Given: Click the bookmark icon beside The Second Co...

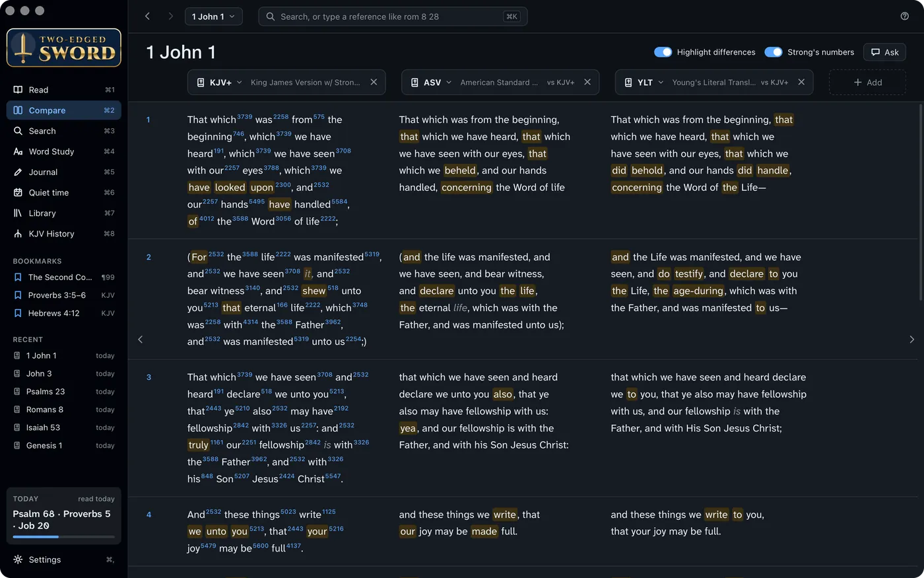Looking at the screenshot, I should pyautogui.click(x=18, y=277).
